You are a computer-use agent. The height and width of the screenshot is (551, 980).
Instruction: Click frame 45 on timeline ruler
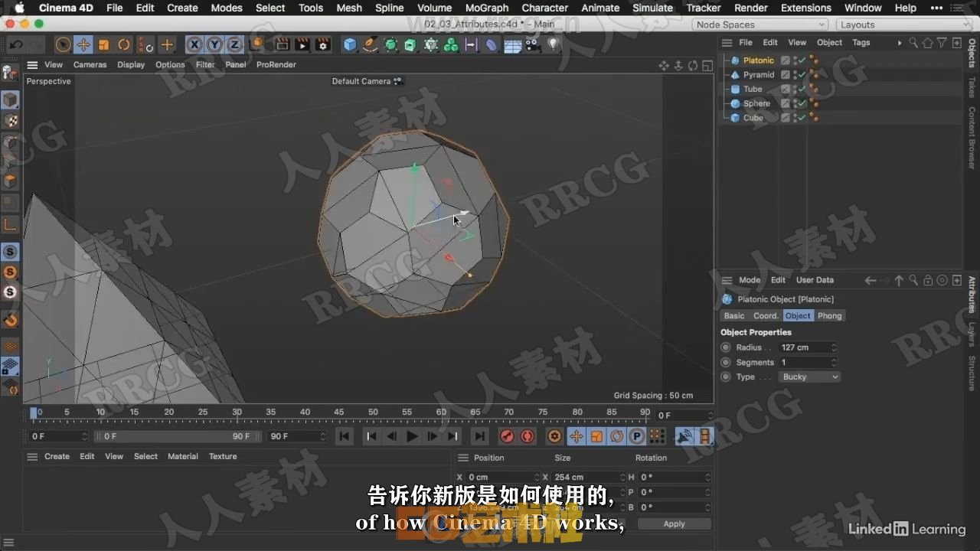[x=338, y=412]
